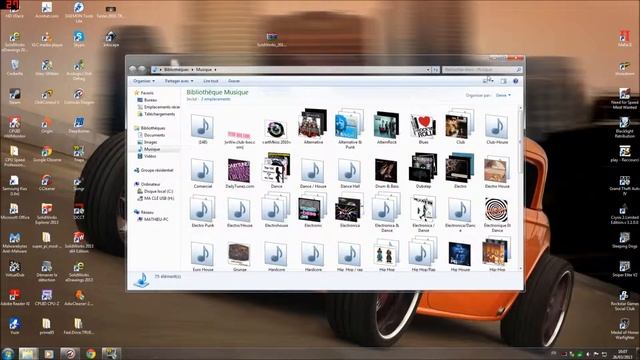640x360 pixels.
Task: Open the Windows Start menu
Action: tap(7, 353)
